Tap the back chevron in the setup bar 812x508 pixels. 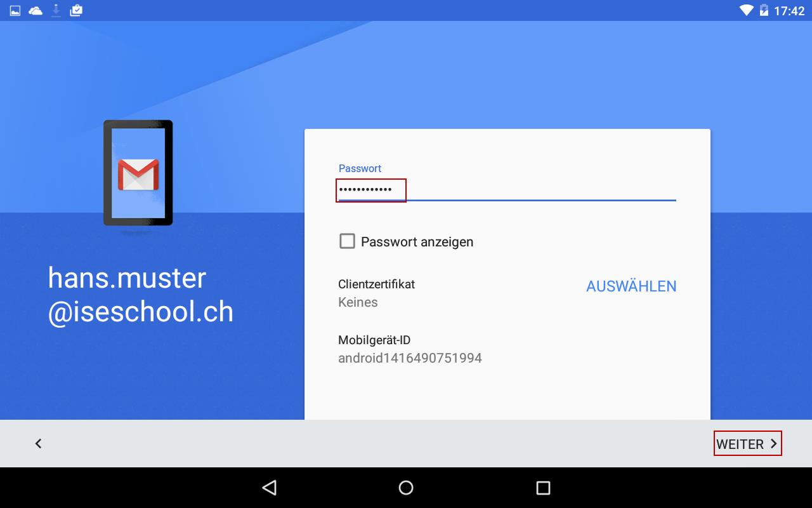(x=38, y=444)
